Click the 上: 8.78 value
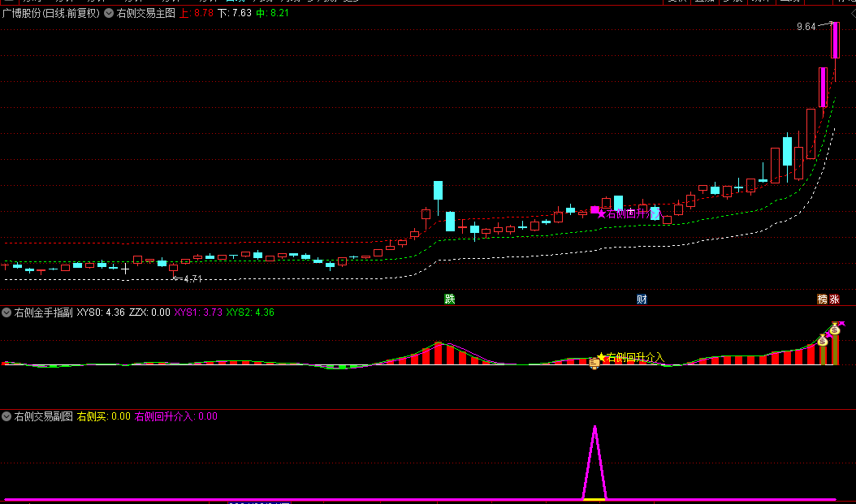856x504 pixels. (x=197, y=13)
